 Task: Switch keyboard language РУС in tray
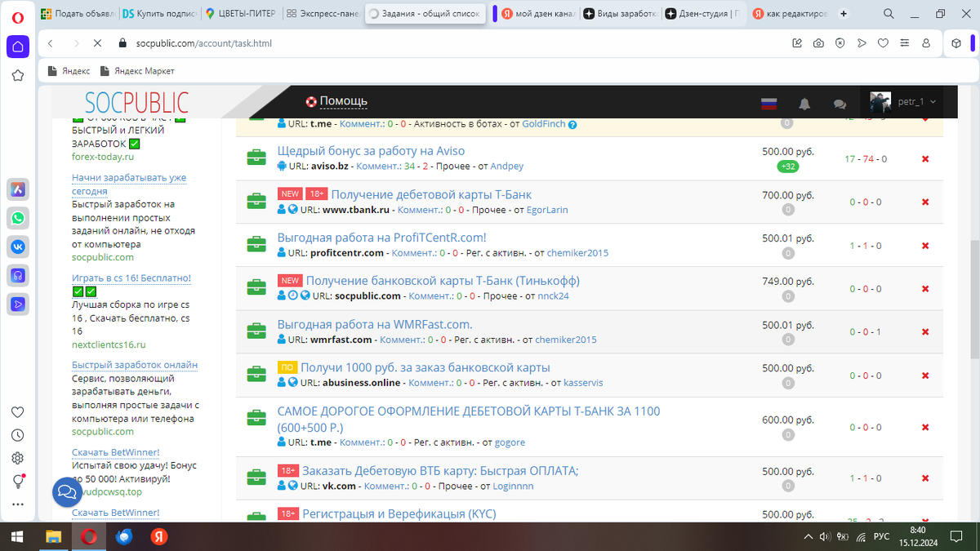click(882, 536)
